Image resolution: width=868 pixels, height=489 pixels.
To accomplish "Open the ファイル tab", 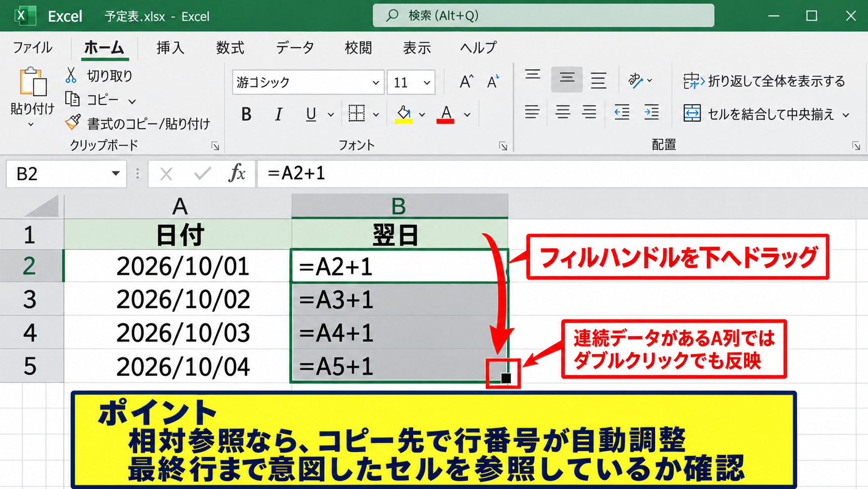I will pos(32,48).
